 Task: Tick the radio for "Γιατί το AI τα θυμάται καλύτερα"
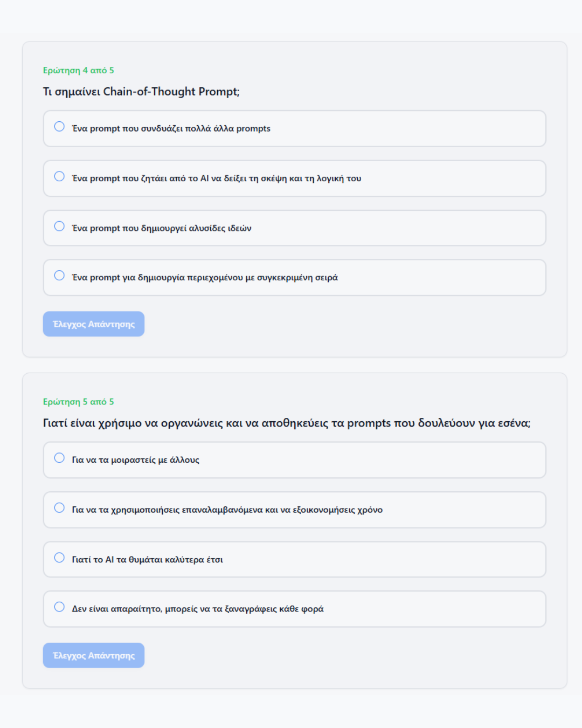click(59, 558)
